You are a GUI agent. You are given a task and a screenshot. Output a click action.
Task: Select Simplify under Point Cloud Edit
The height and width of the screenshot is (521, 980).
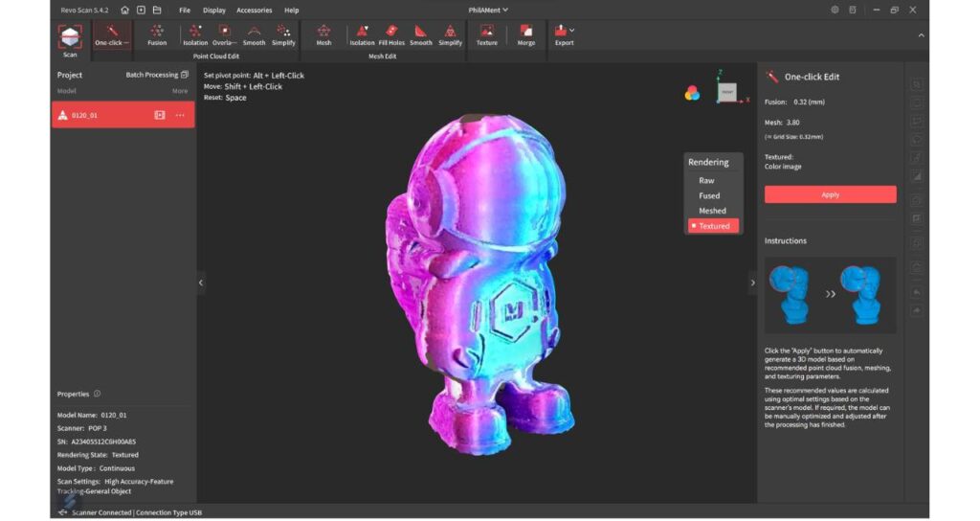[283, 35]
